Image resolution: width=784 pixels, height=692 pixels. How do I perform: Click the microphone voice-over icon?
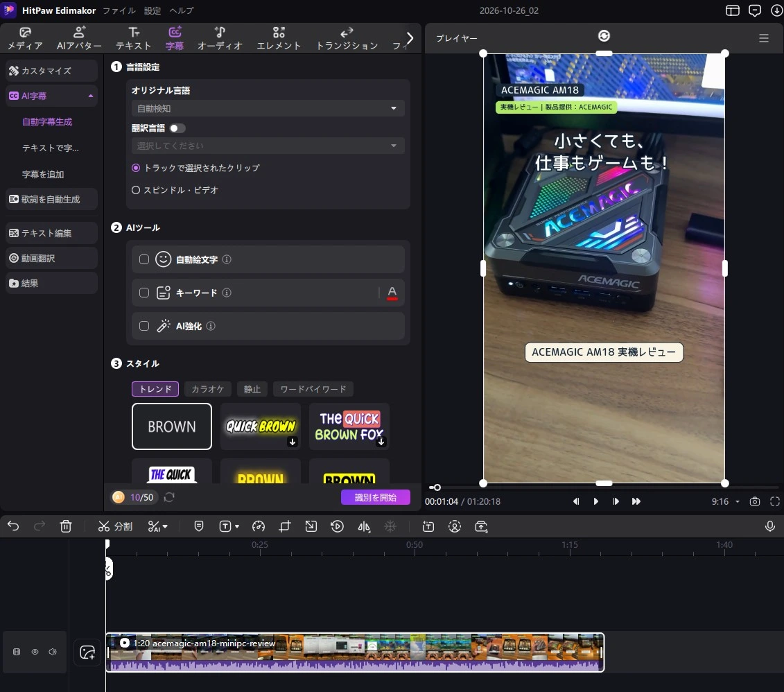pyautogui.click(x=770, y=526)
